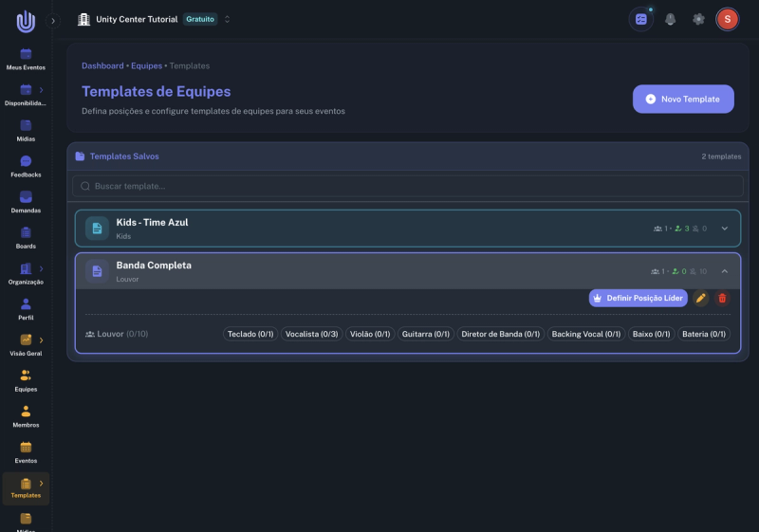Click the Teclado (0/1) position chip
The height and width of the screenshot is (532, 759).
[250, 334]
